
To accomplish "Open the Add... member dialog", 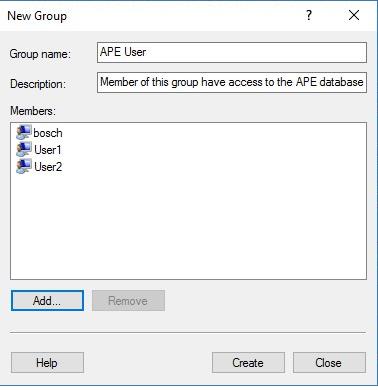I will tap(47, 301).
